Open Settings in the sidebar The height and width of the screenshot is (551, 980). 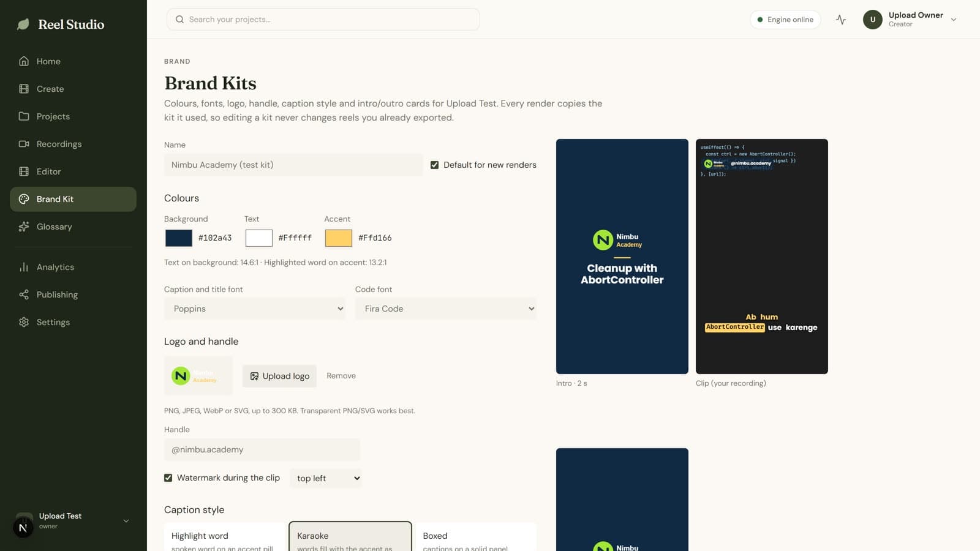[73, 322]
